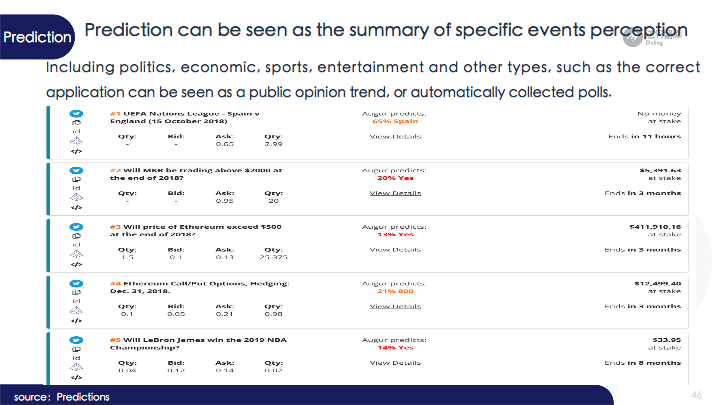Click the embed code icon for LeBron James market

[x=76, y=377]
